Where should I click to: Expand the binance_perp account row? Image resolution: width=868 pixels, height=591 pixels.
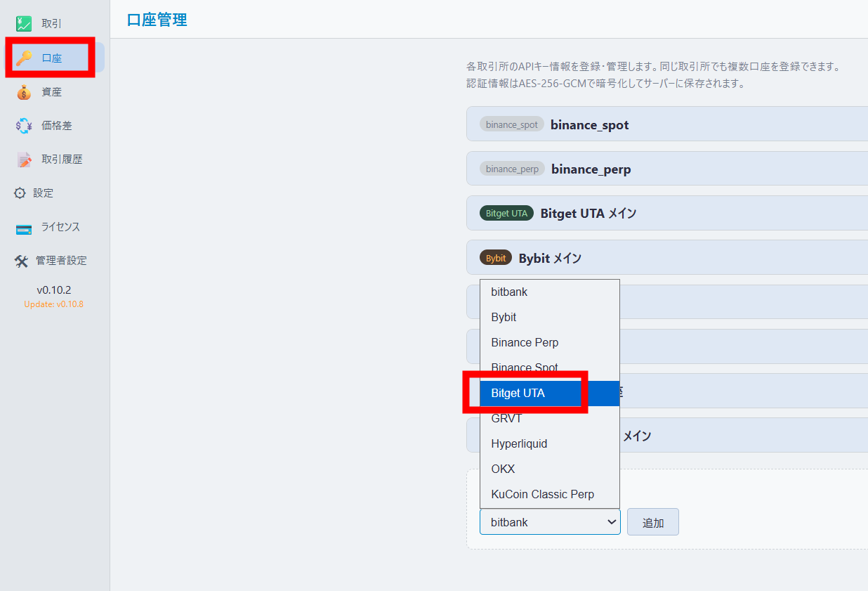(666, 169)
